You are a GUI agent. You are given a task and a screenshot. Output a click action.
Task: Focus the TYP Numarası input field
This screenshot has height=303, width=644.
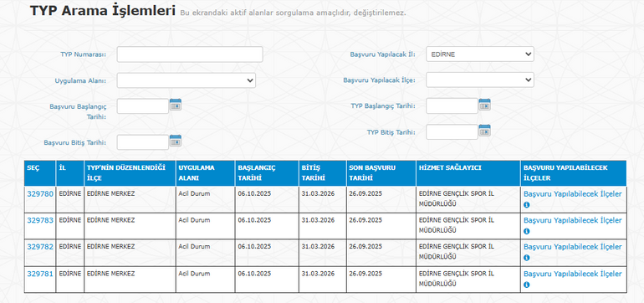click(190, 54)
